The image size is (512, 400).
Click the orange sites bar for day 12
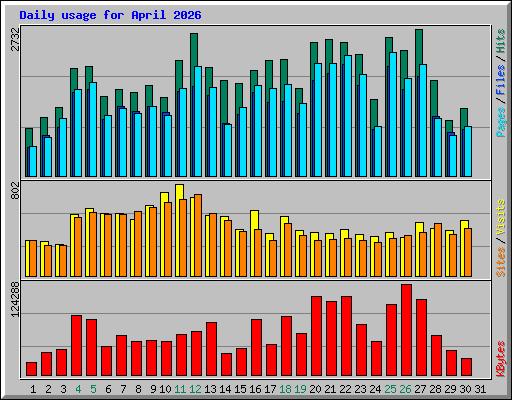coord(198,235)
